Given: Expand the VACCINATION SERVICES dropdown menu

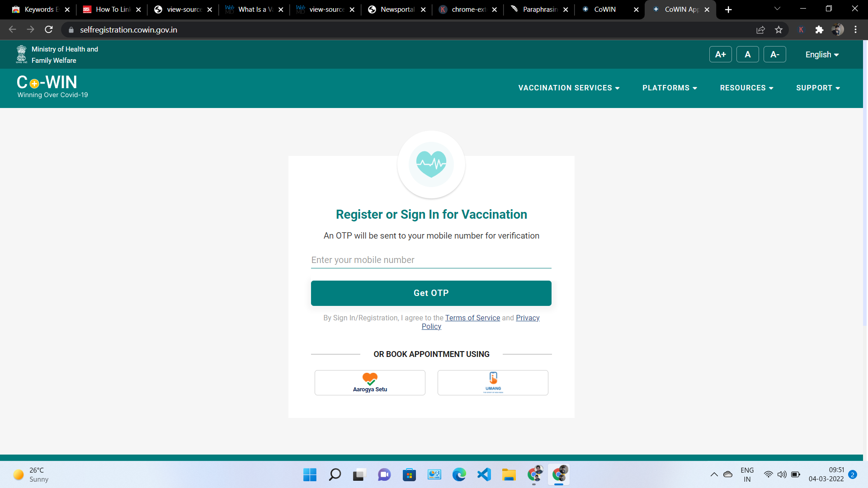Looking at the screenshot, I should pyautogui.click(x=568, y=88).
